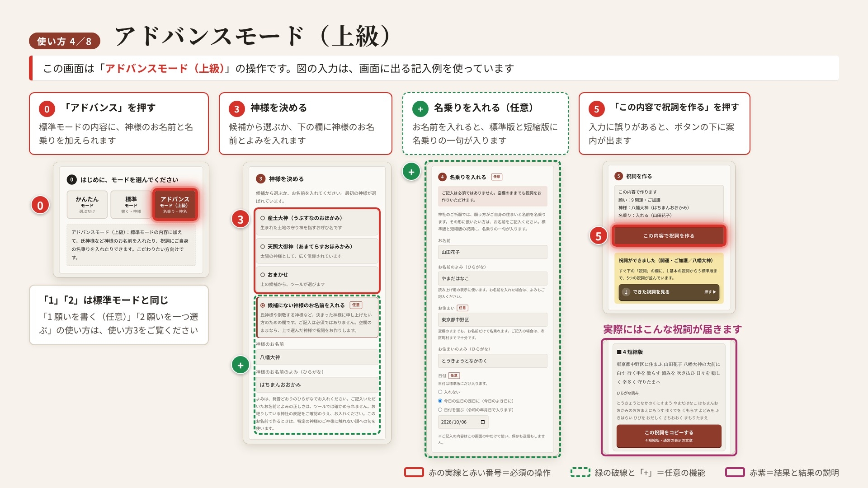Click the field containing とうきょうとなかのく
This screenshot has width=868, height=488.
pyautogui.click(x=492, y=361)
